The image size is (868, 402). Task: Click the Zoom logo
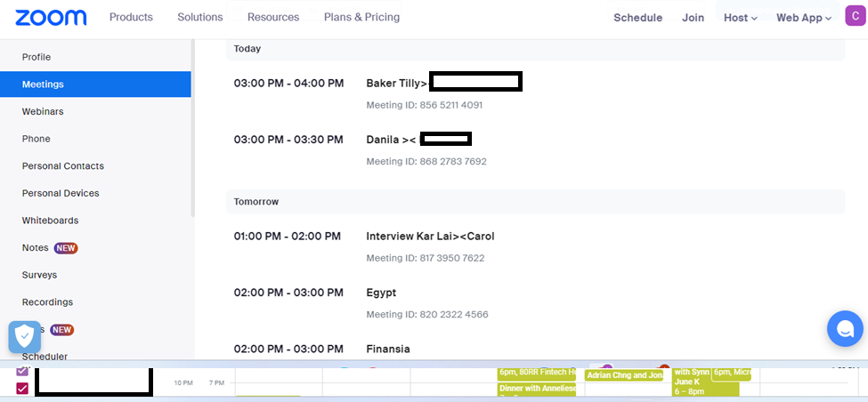[x=51, y=18]
